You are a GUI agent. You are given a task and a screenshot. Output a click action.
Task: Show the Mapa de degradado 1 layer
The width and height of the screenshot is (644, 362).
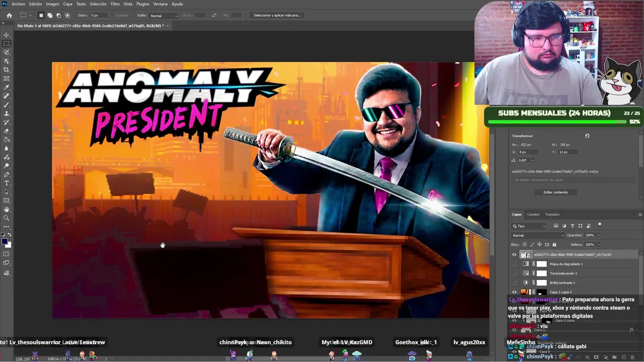click(x=514, y=264)
